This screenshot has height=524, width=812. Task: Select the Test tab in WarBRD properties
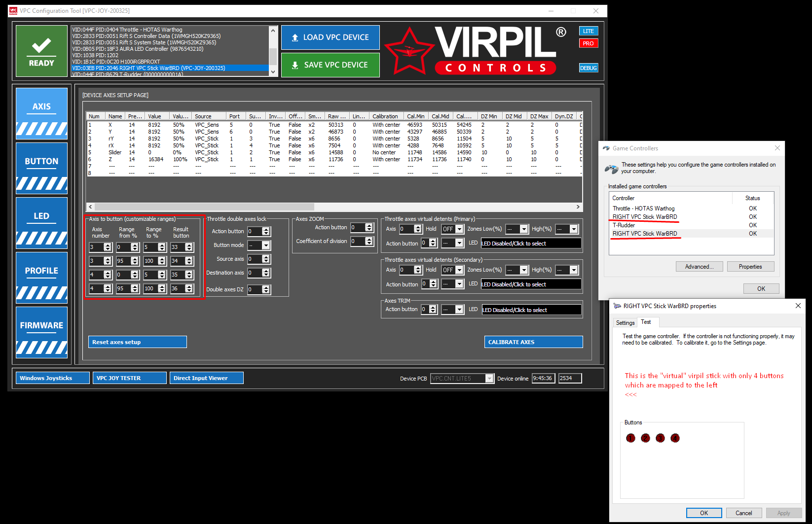click(x=647, y=322)
